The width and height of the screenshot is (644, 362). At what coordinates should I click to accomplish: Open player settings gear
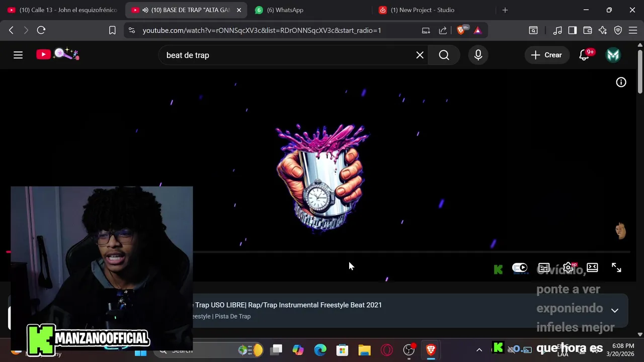tap(569, 267)
